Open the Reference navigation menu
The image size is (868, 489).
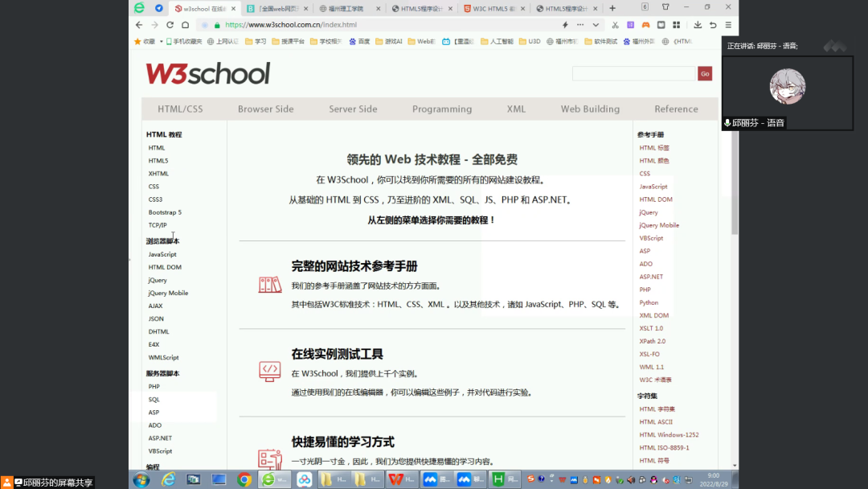point(677,109)
